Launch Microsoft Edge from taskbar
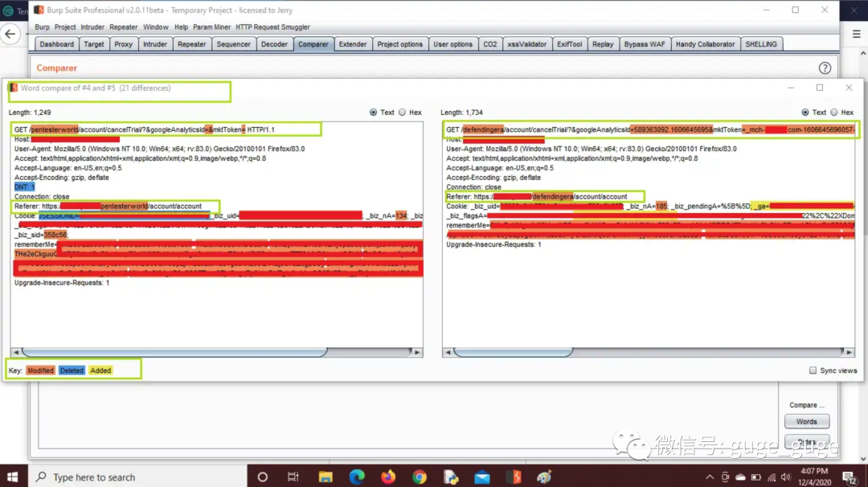Viewport: 868px width, 487px height. click(x=357, y=477)
